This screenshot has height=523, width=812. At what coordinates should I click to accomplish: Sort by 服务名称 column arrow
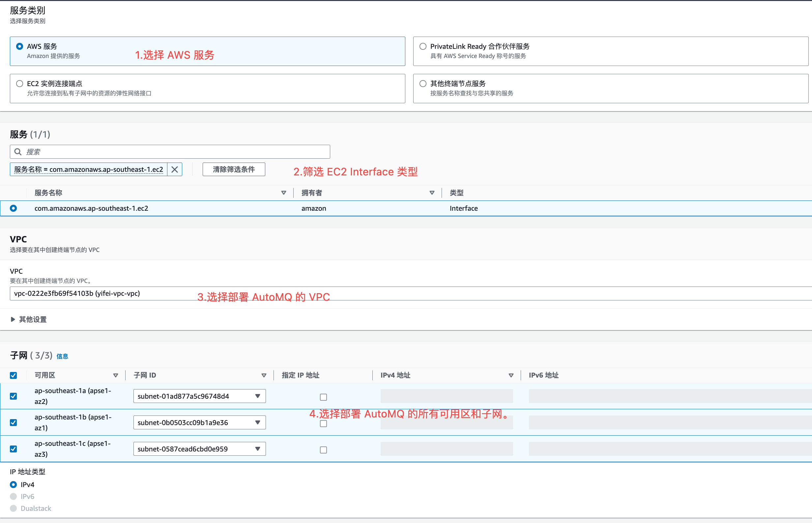click(284, 193)
